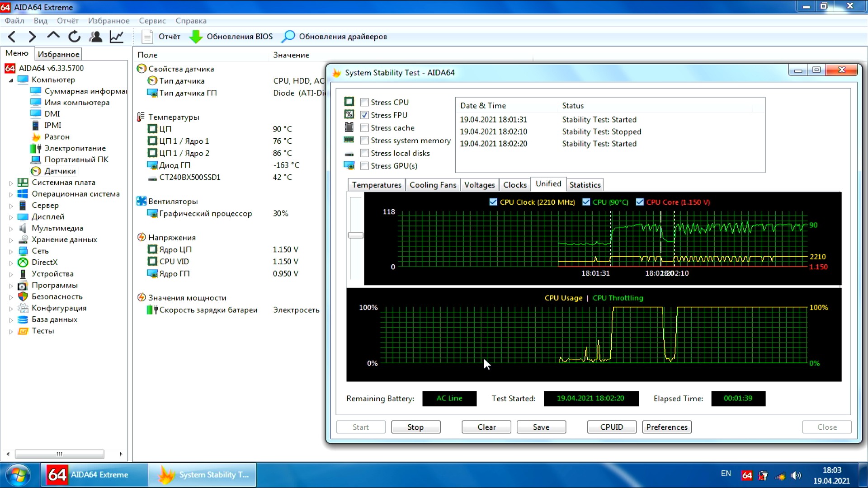Uncheck the Stress FPU checkbox
Image resolution: width=868 pixels, height=488 pixels.
coord(364,115)
